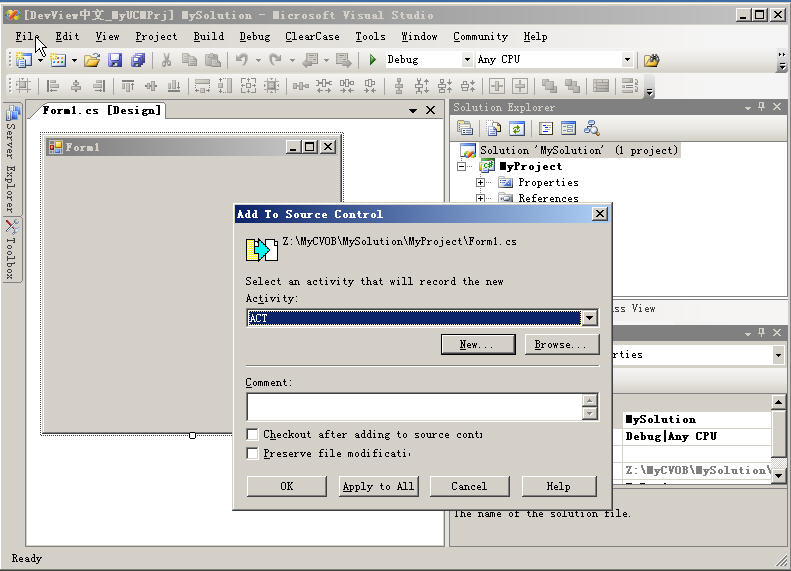
Task: Click the View Code icon in Solution Explorer
Action: click(545, 128)
